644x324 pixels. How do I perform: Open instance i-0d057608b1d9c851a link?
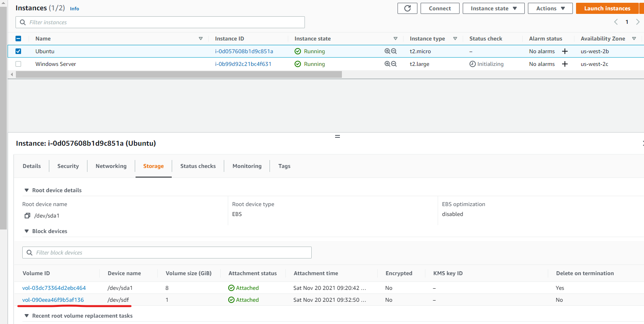244,51
